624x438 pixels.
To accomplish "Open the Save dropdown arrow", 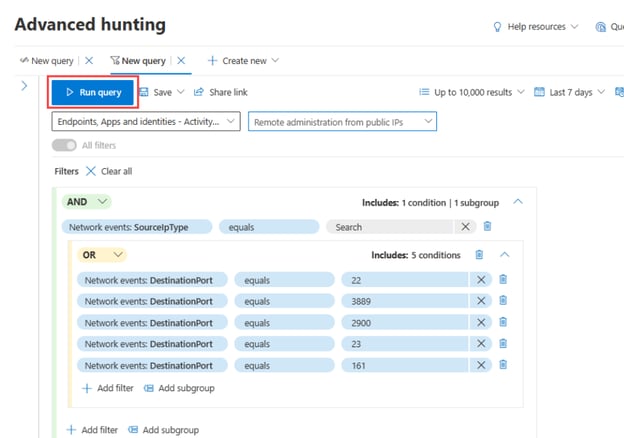I will click(181, 92).
